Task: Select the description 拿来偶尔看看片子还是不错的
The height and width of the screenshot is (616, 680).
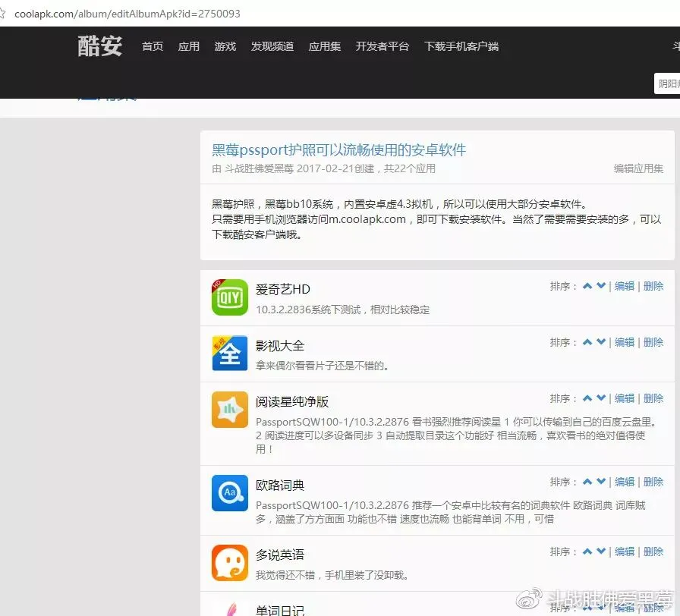Action: [321, 366]
